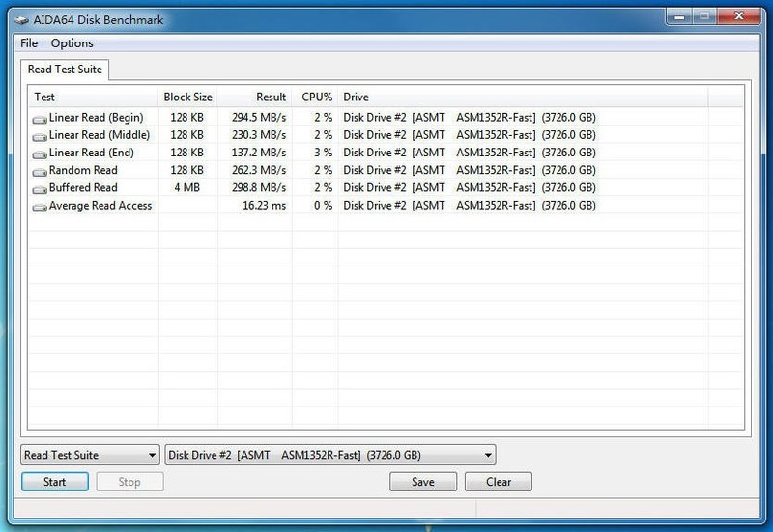Click the Average Read Access row drive icon
773x532 pixels.
pos(40,208)
